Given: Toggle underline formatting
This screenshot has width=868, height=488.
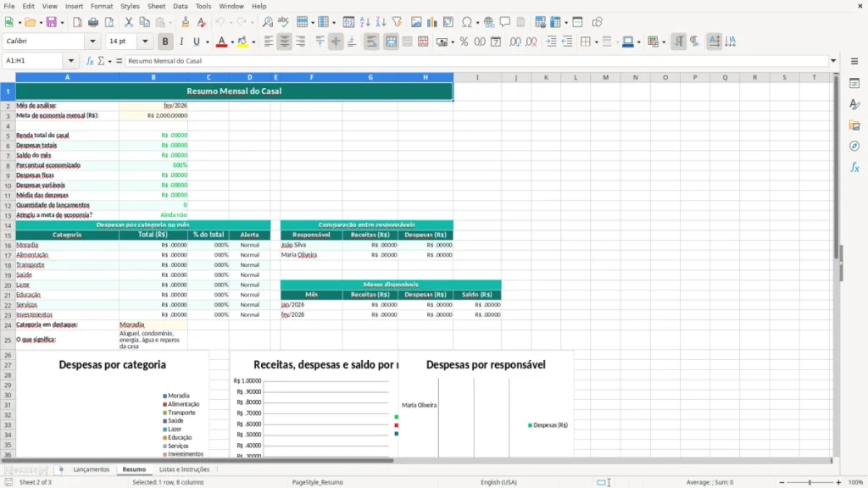Looking at the screenshot, I should pos(196,42).
